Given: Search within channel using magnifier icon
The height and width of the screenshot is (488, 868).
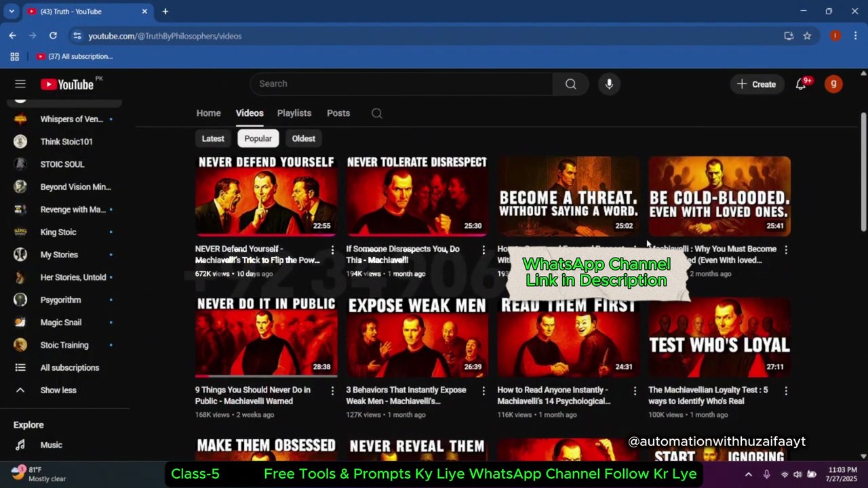Looking at the screenshot, I should pos(377,113).
